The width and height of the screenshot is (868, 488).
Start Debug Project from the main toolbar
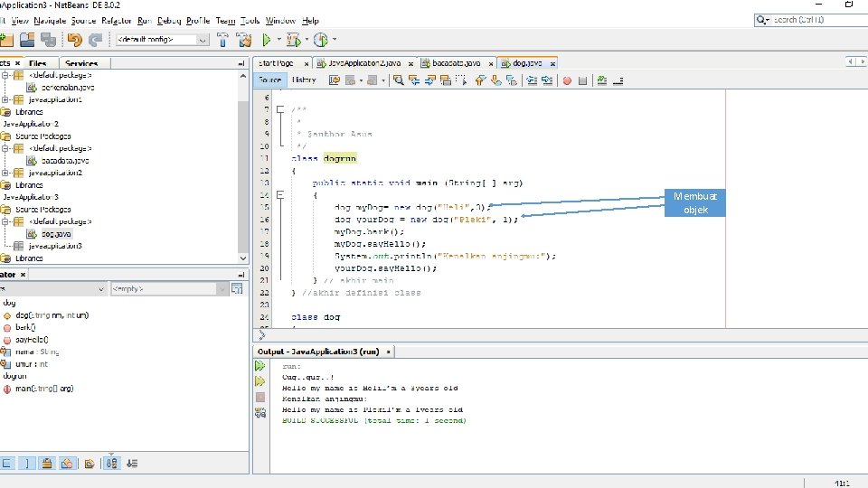293,39
